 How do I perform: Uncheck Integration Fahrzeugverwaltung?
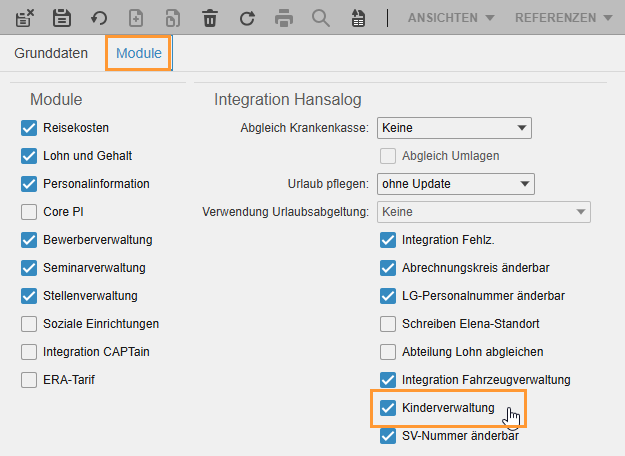[x=388, y=380]
